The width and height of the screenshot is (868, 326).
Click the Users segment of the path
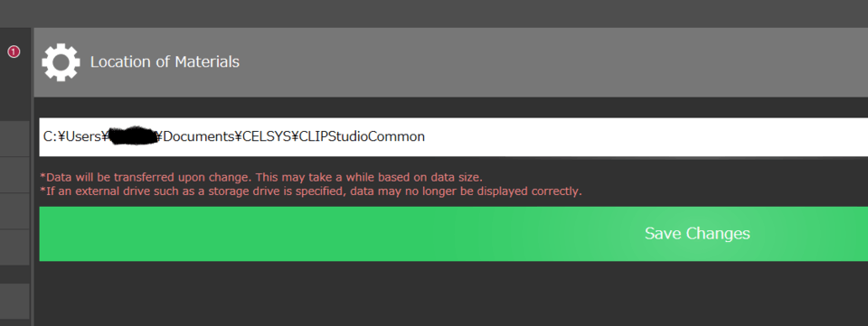[x=83, y=136]
